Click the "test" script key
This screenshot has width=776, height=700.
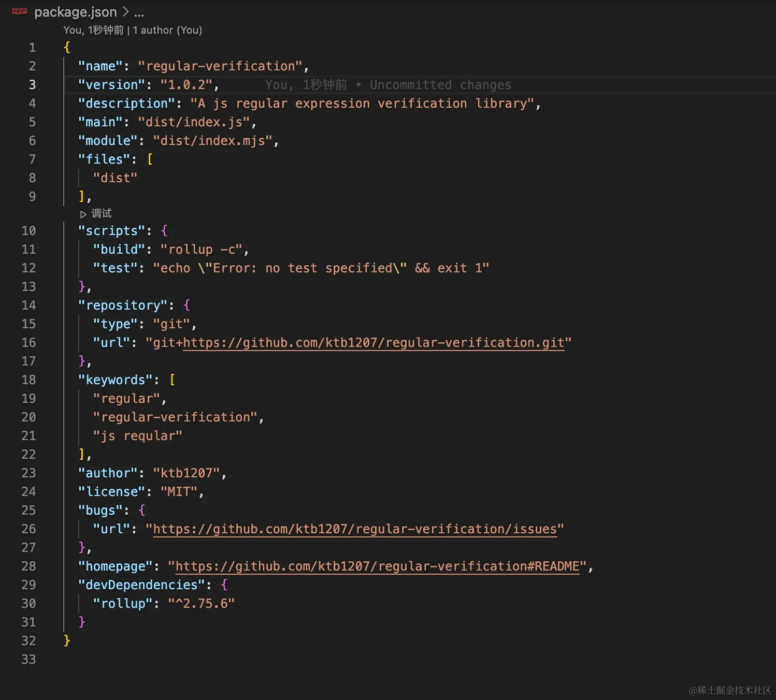point(116,268)
